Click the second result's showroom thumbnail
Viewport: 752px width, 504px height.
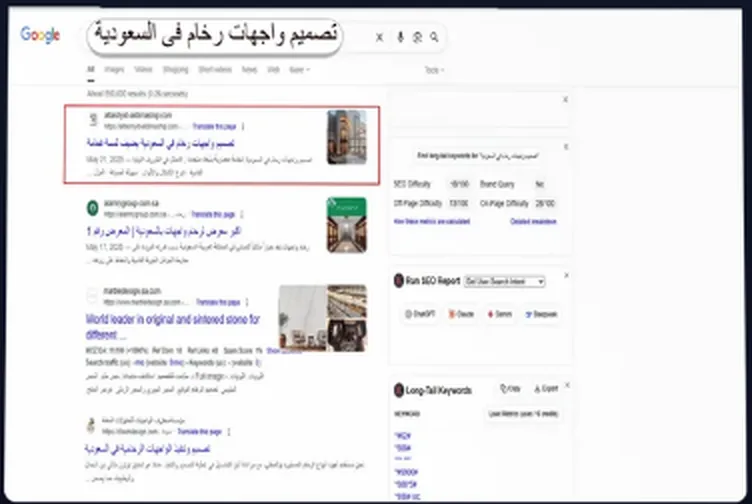click(x=347, y=225)
